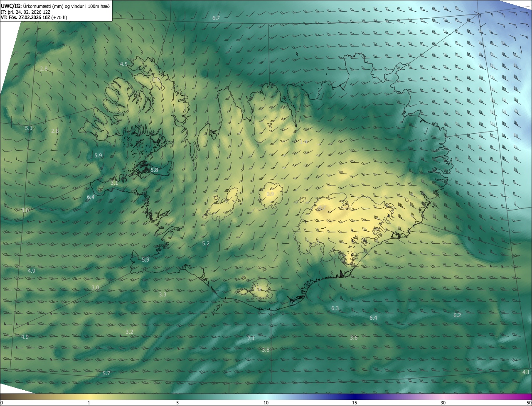This screenshot has width=532, height=406.
Task: Select the 4.5 value label near Westfjords
Action: click(123, 64)
